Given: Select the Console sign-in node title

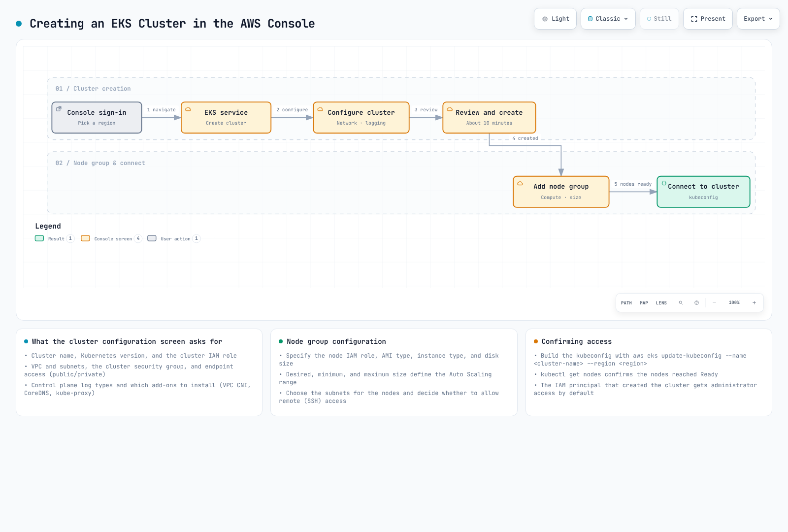Looking at the screenshot, I should (x=97, y=113).
